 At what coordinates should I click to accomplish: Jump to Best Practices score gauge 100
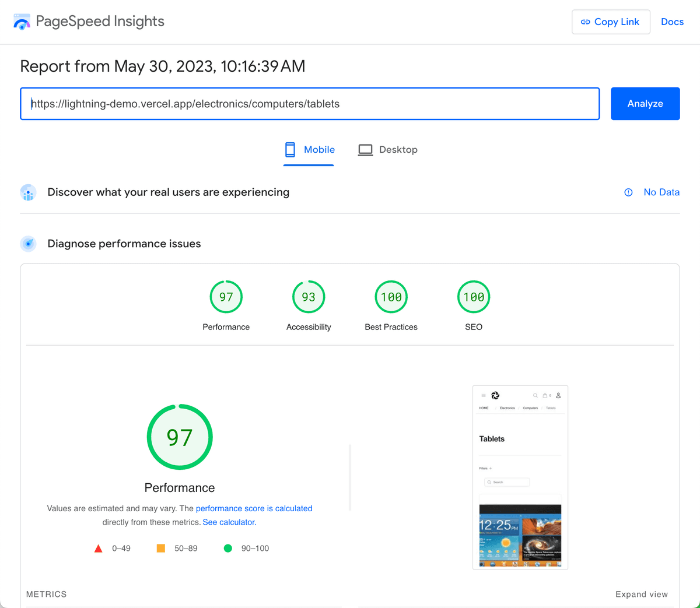tap(391, 297)
